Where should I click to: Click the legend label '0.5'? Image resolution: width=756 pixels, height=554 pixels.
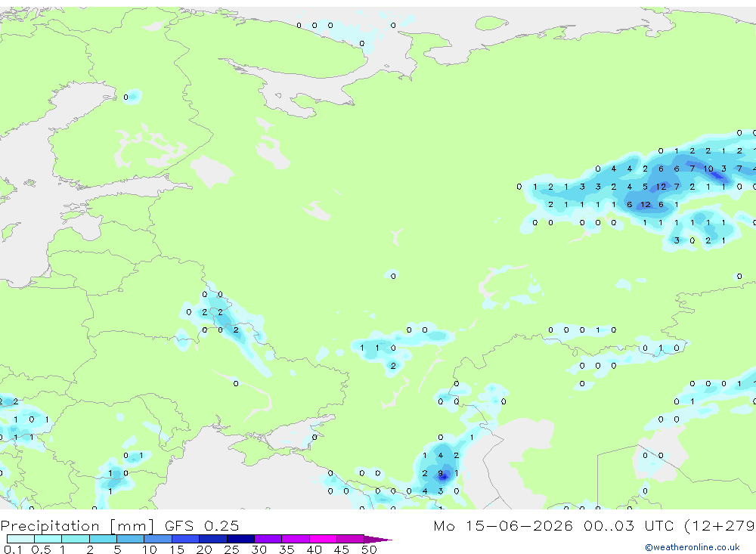41,549
